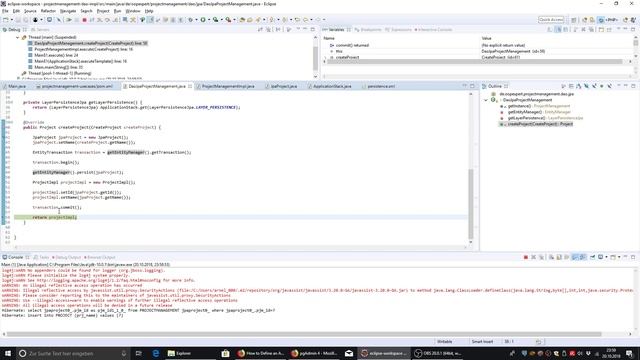This screenshot has height=360, width=640.
Task: Open the Window menu
Action: (133, 11)
